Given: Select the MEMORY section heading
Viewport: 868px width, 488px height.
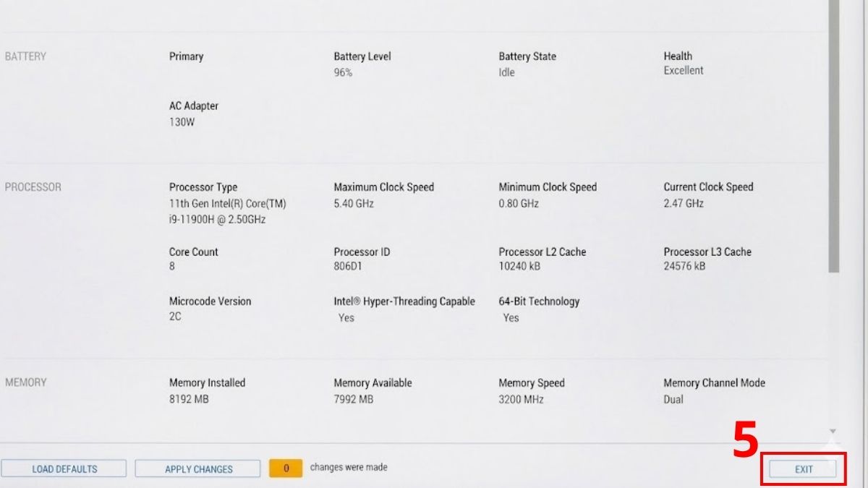Looking at the screenshot, I should click(26, 382).
